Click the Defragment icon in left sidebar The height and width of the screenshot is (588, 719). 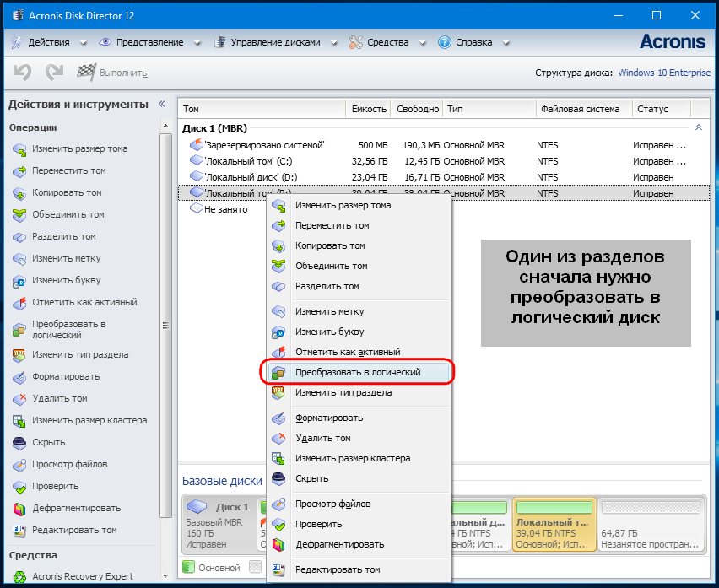tap(19, 509)
